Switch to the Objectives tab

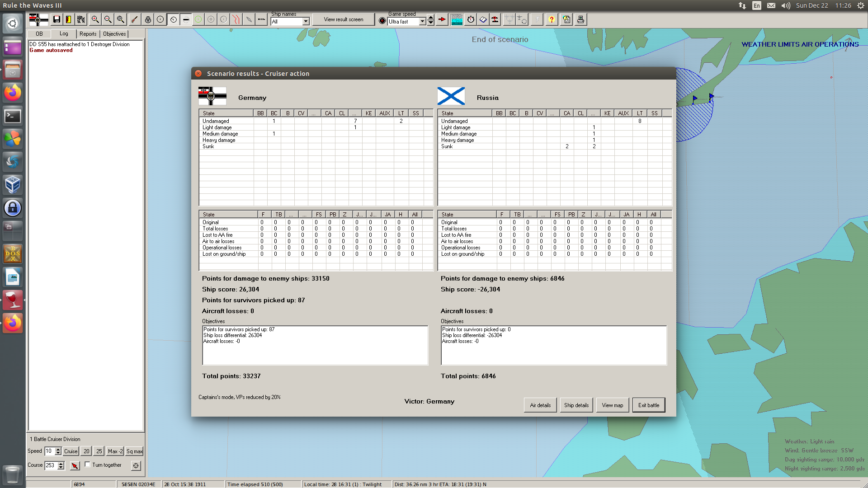(x=114, y=34)
